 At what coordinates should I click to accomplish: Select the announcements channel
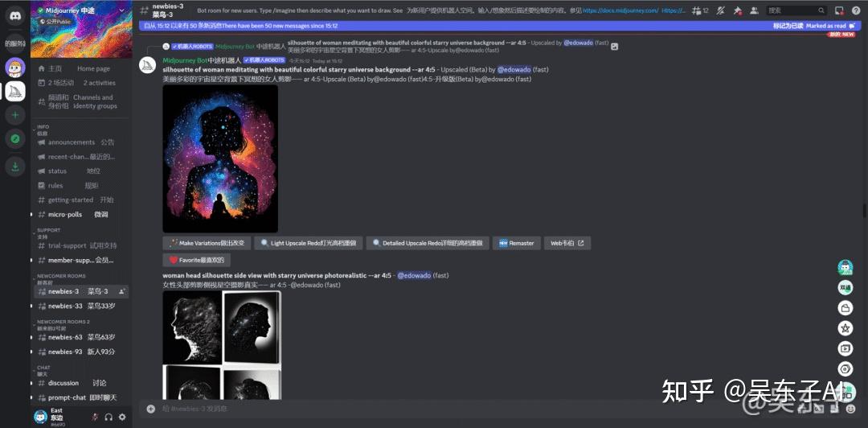(81, 142)
